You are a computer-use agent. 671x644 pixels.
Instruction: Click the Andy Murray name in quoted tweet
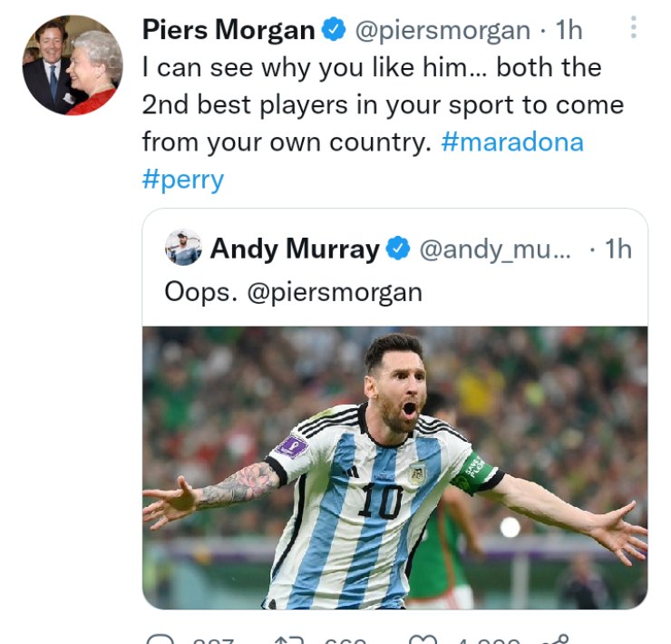295,249
